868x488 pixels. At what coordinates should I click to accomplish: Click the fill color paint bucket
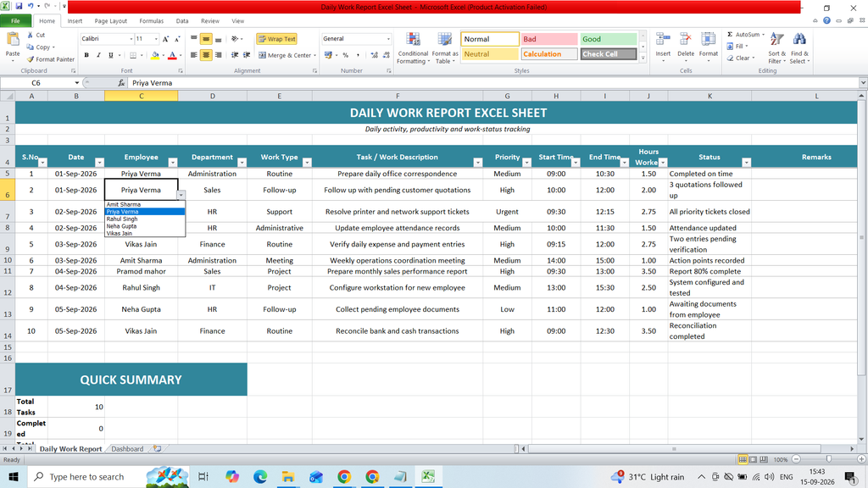tap(155, 55)
